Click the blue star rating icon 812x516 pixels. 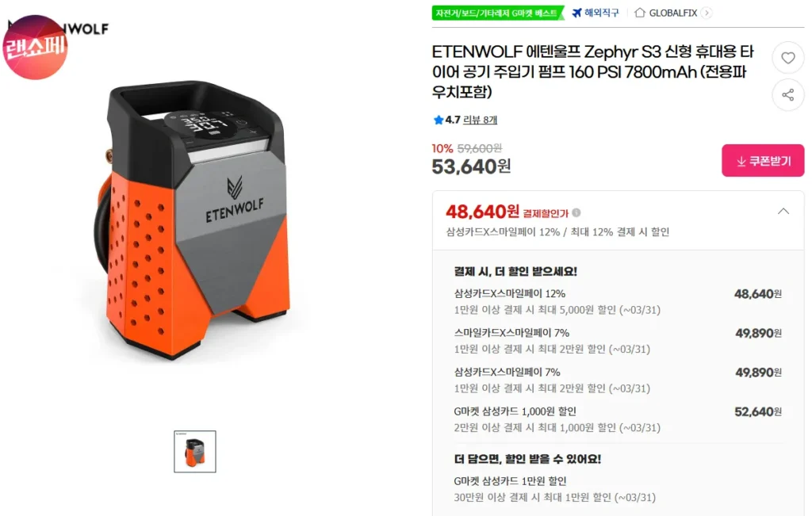[438, 120]
